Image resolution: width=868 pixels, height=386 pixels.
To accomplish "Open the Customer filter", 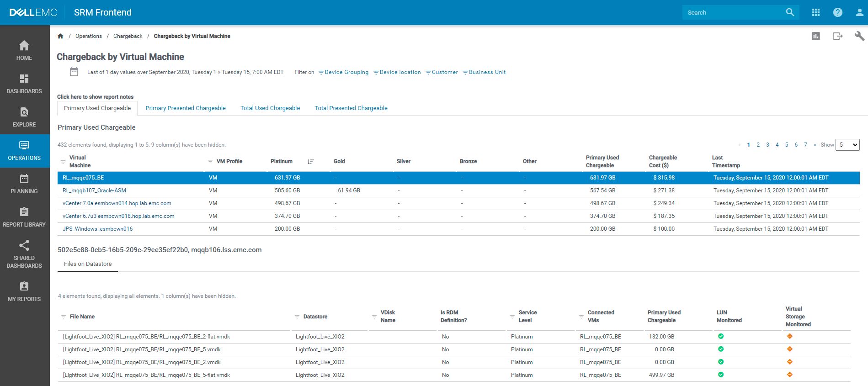I will click(442, 72).
